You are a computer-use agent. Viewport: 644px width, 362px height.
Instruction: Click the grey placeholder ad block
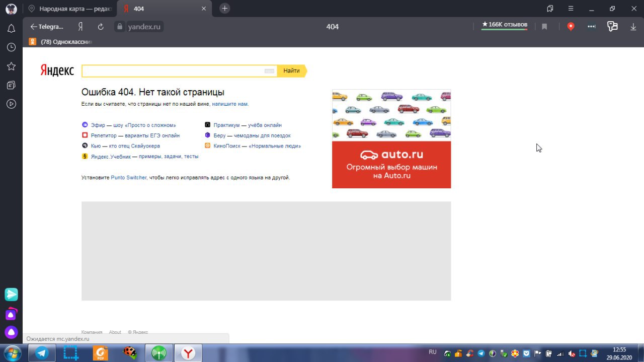point(266,251)
